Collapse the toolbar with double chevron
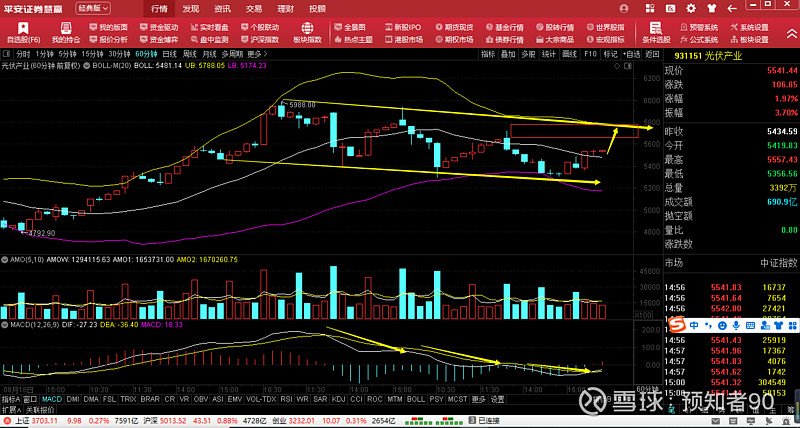The image size is (800, 428). 791,34
